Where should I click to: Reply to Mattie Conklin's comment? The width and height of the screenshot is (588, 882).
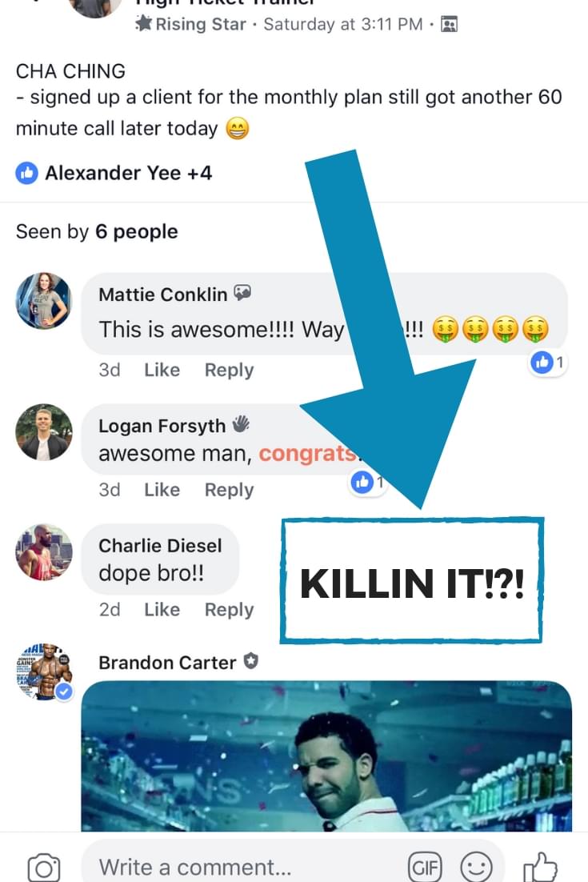(229, 370)
